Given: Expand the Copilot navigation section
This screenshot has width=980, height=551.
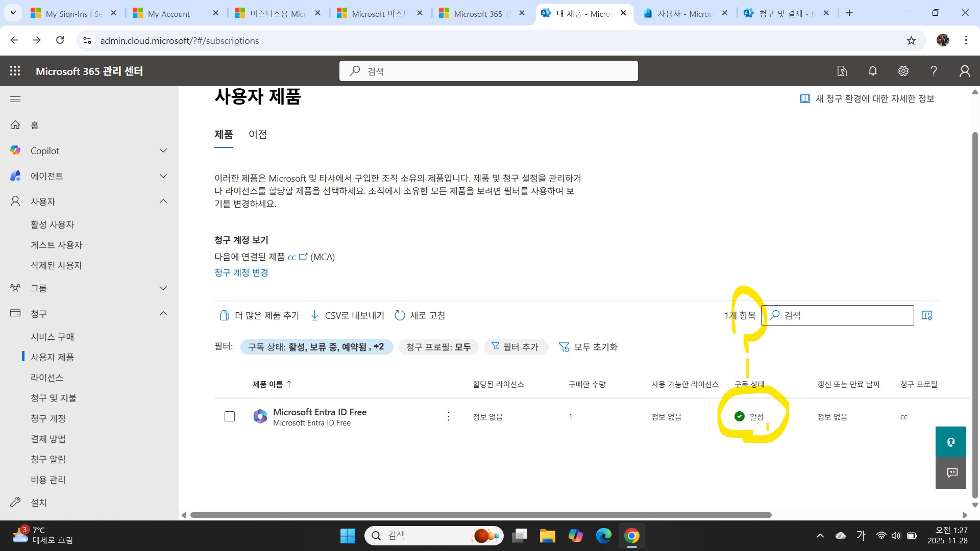Looking at the screenshot, I should [163, 151].
